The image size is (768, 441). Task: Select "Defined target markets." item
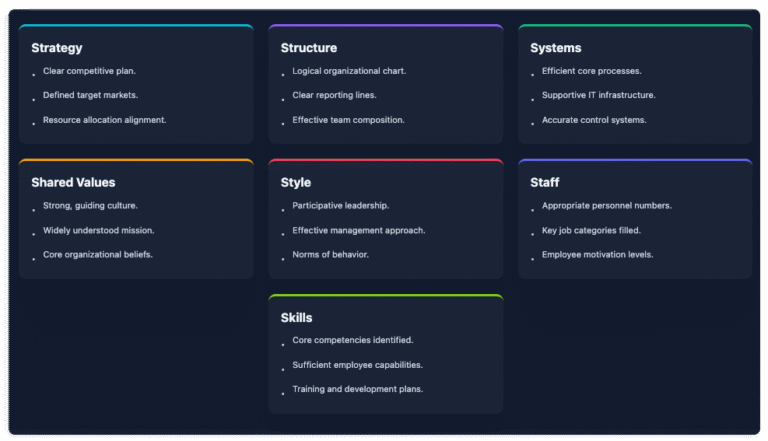(90, 95)
